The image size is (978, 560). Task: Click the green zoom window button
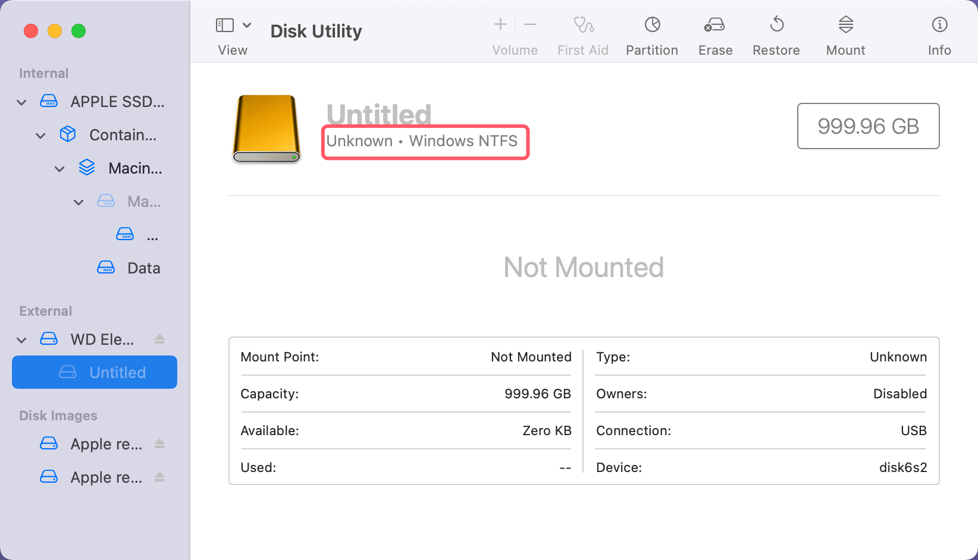pos(79,31)
